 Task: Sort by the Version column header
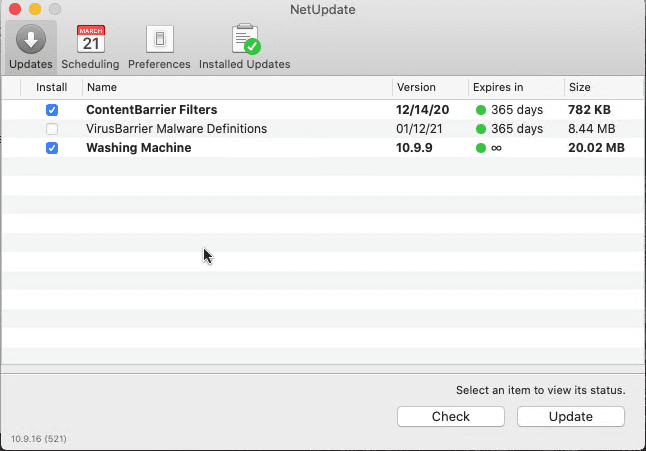(431, 87)
